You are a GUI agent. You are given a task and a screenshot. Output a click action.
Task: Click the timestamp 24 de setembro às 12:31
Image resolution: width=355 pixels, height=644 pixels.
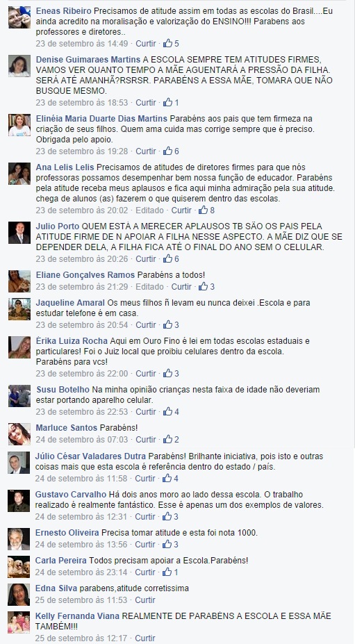click(x=81, y=516)
